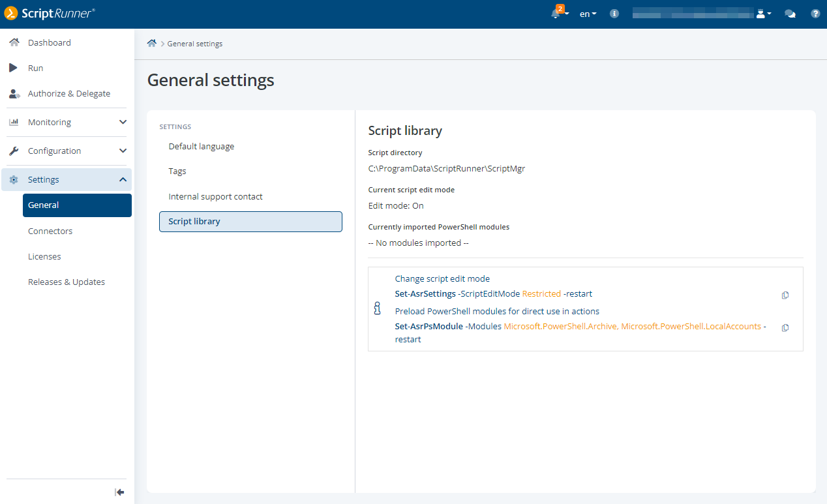Collapse the sidebar with arrow icon

pyautogui.click(x=119, y=492)
